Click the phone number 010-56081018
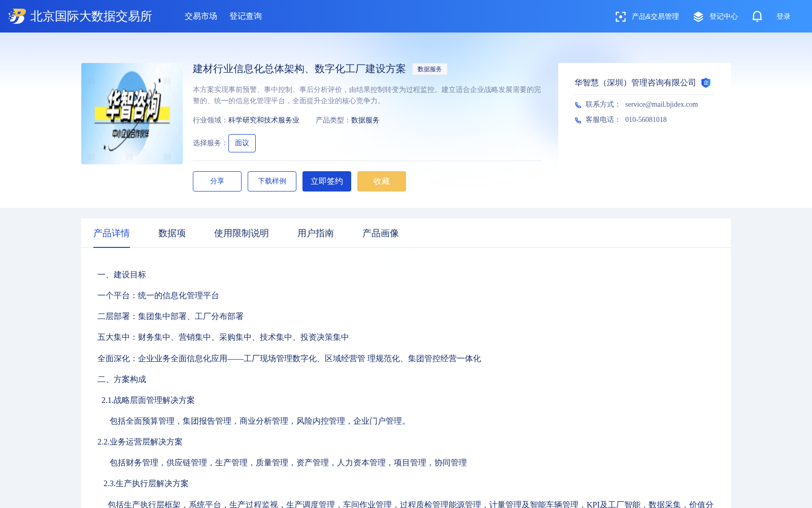Viewport: 812px width, 508px height. click(646, 119)
